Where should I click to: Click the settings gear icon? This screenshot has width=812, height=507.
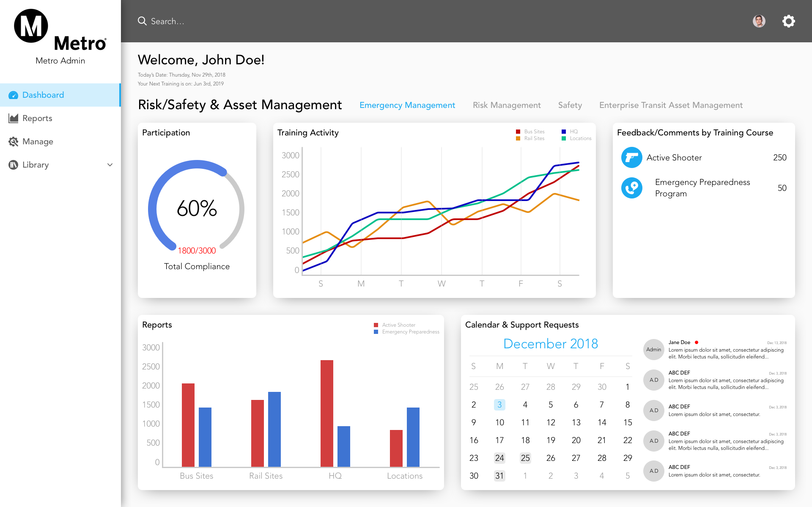[x=788, y=21]
